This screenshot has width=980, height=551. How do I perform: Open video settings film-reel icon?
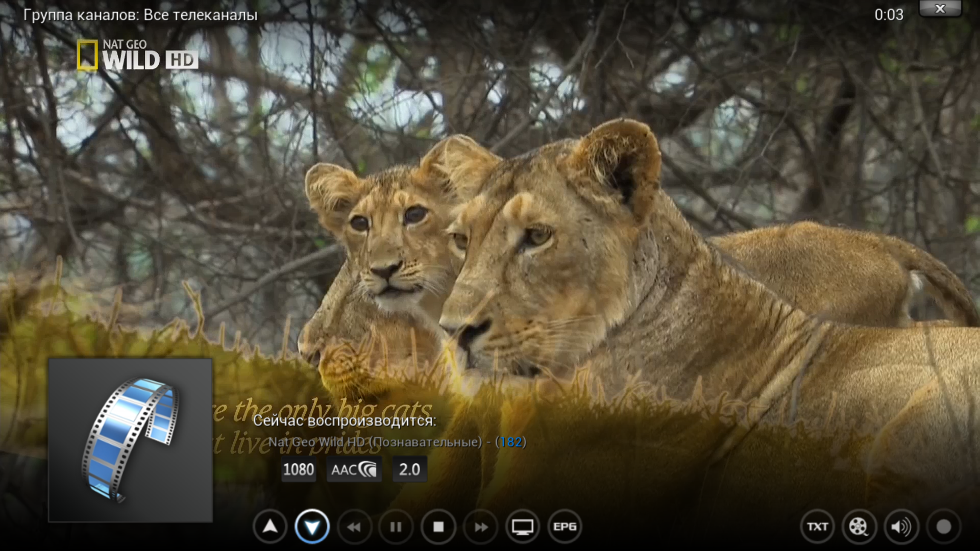(x=859, y=527)
